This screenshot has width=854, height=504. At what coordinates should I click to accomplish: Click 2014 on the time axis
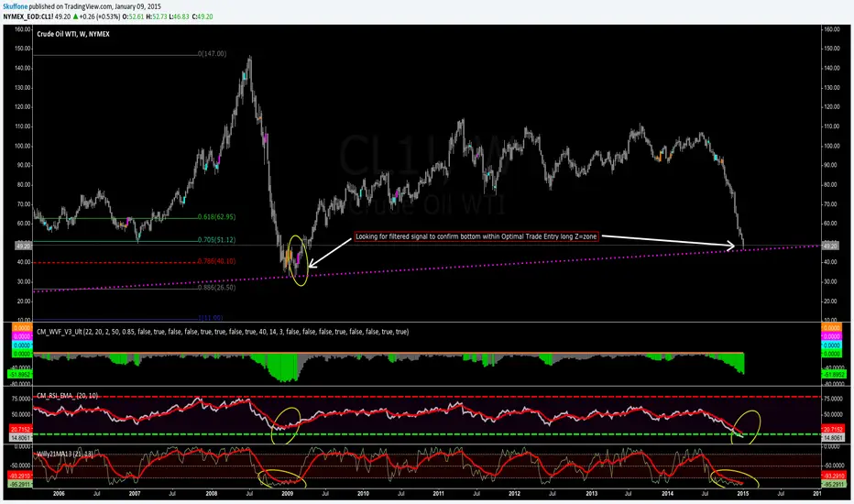click(x=667, y=494)
